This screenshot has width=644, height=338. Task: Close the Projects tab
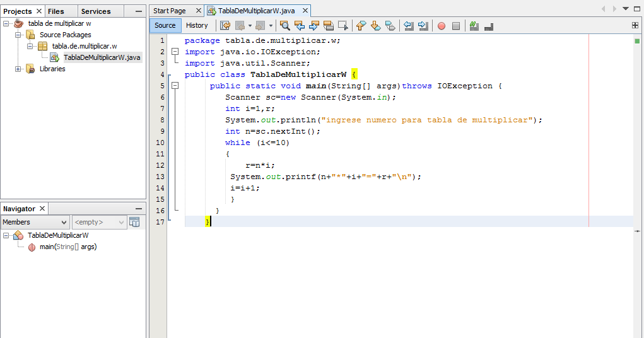(x=39, y=11)
